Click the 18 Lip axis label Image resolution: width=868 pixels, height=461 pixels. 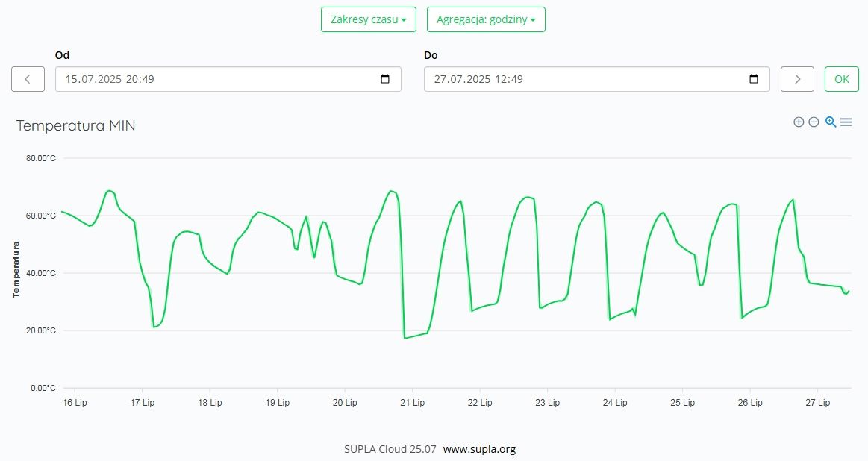point(210,402)
